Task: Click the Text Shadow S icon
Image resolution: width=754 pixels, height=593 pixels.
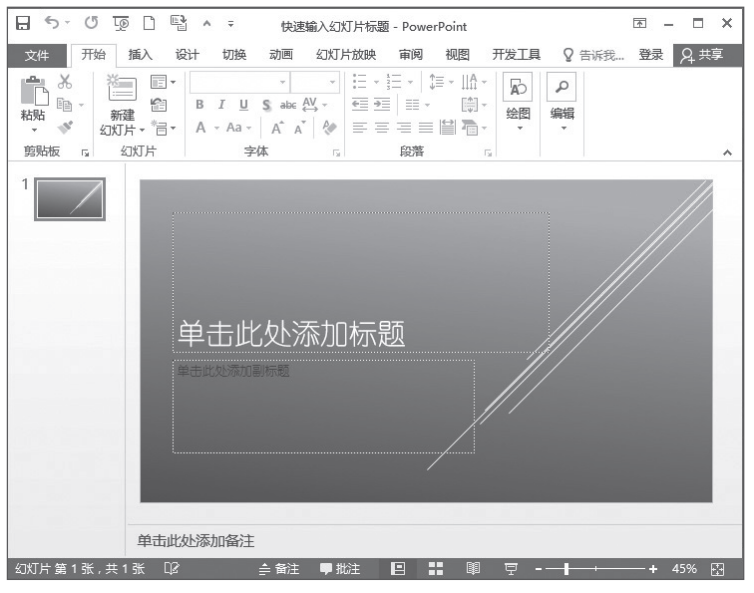Action: [266, 105]
